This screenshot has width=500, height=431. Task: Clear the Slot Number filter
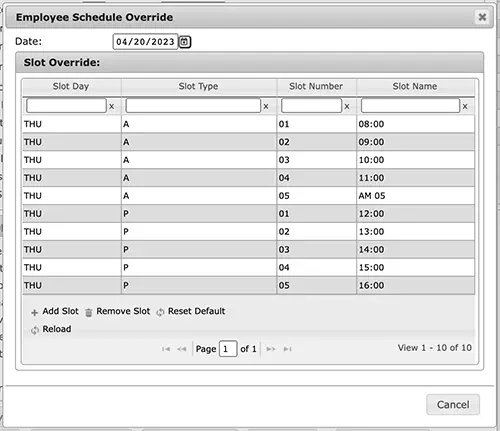[347, 106]
